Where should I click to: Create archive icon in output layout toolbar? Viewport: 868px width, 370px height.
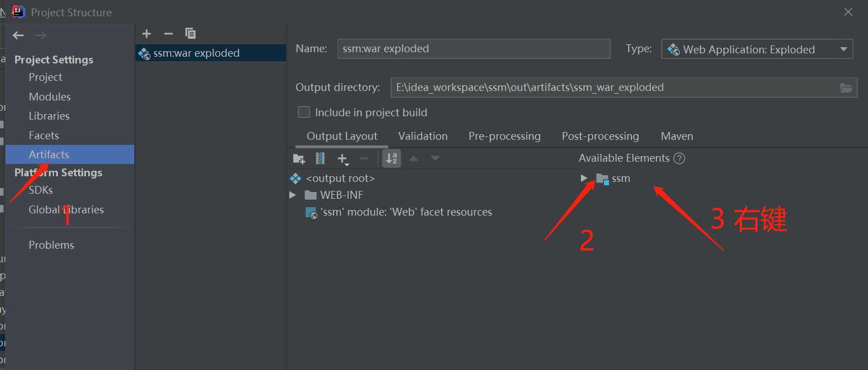click(x=320, y=159)
